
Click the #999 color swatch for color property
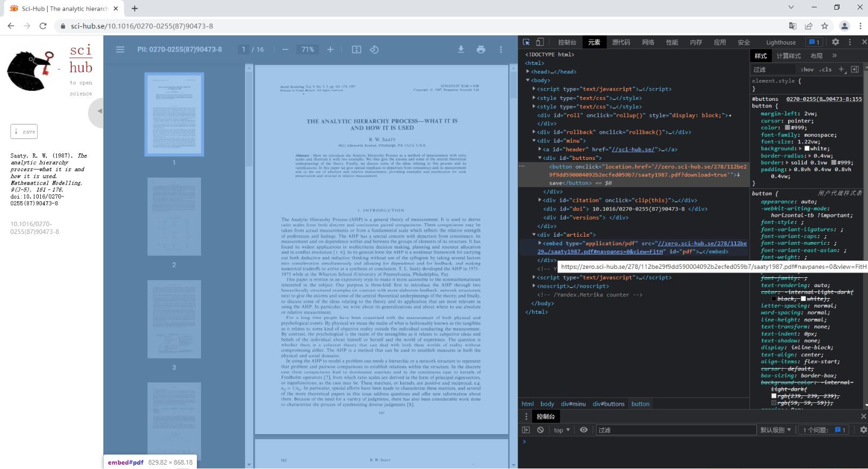coord(788,128)
